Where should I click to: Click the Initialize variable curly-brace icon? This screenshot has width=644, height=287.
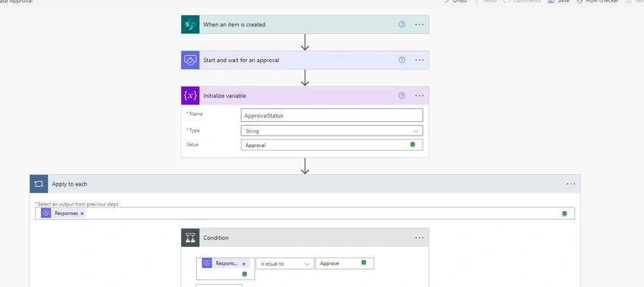(190, 95)
